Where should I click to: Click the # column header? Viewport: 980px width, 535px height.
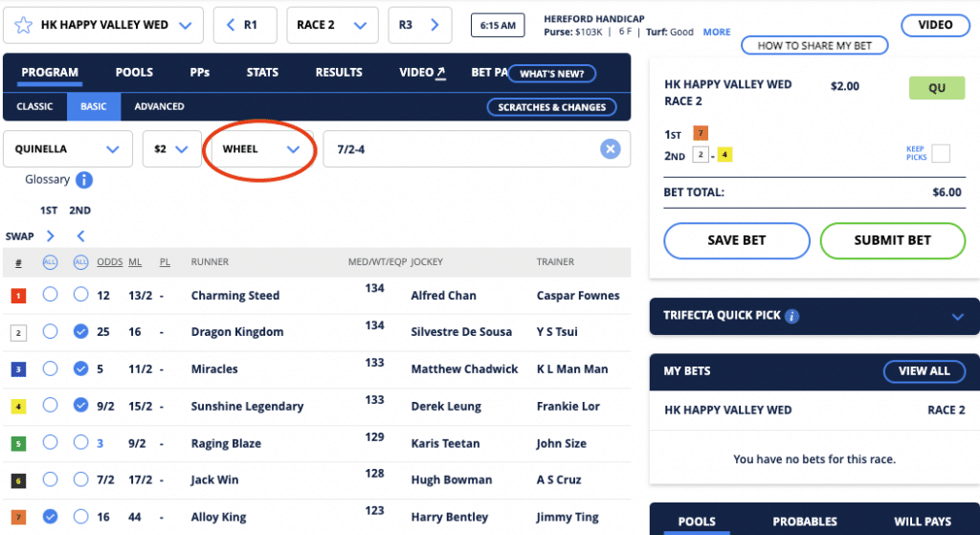(18, 263)
